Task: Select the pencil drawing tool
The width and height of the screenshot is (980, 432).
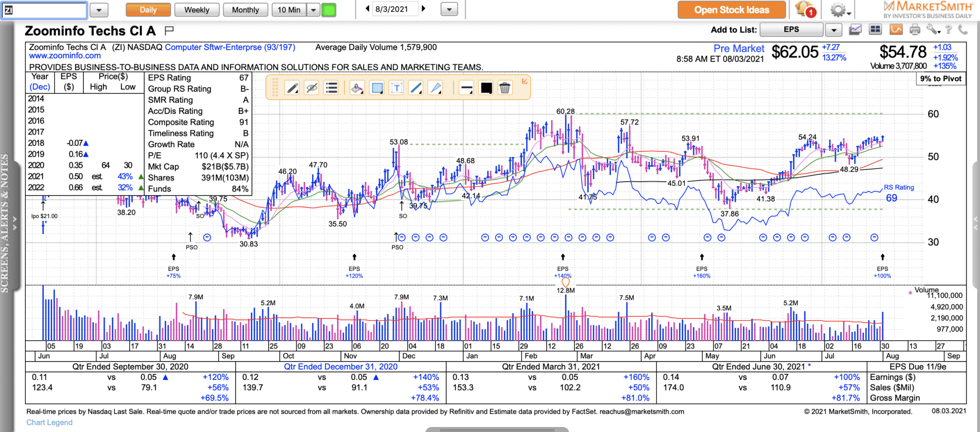Action: click(x=292, y=88)
